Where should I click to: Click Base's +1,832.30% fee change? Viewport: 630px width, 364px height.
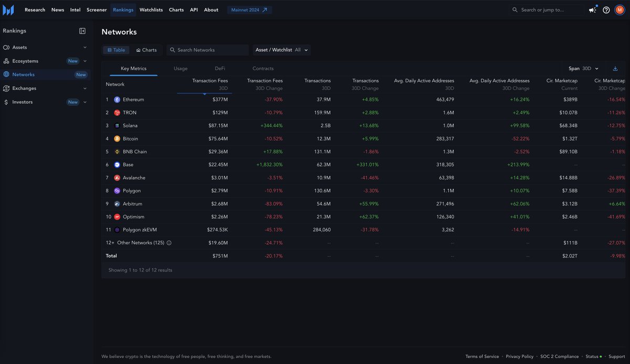click(x=269, y=165)
